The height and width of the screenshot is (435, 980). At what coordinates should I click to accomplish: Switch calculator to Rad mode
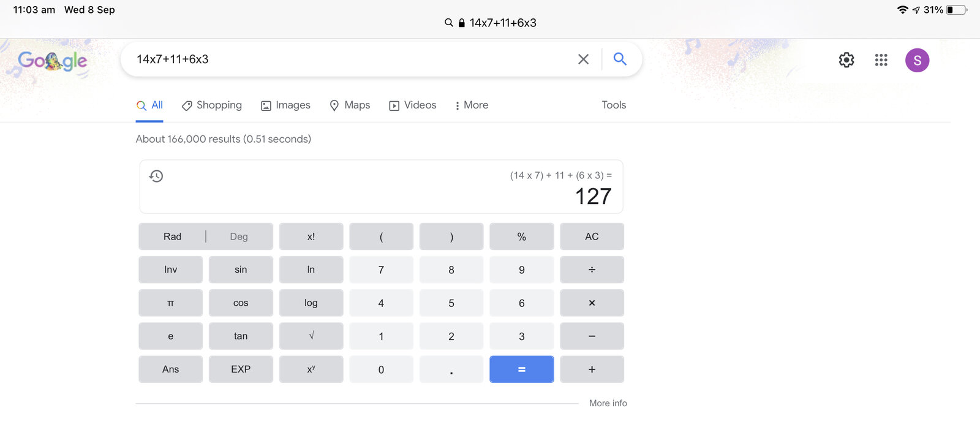click(x=172, y=236)
